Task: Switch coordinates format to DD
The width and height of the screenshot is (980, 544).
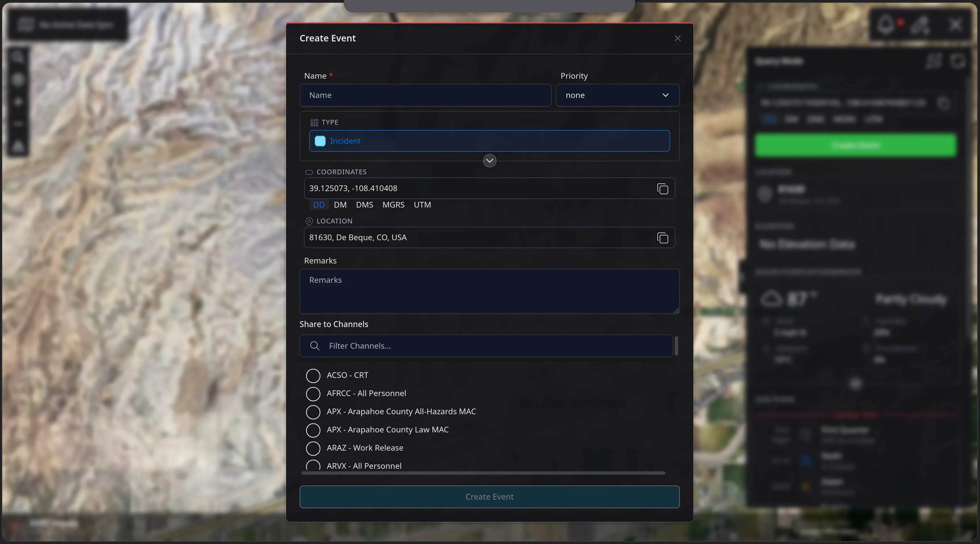Action: click(x=319, y=205)
